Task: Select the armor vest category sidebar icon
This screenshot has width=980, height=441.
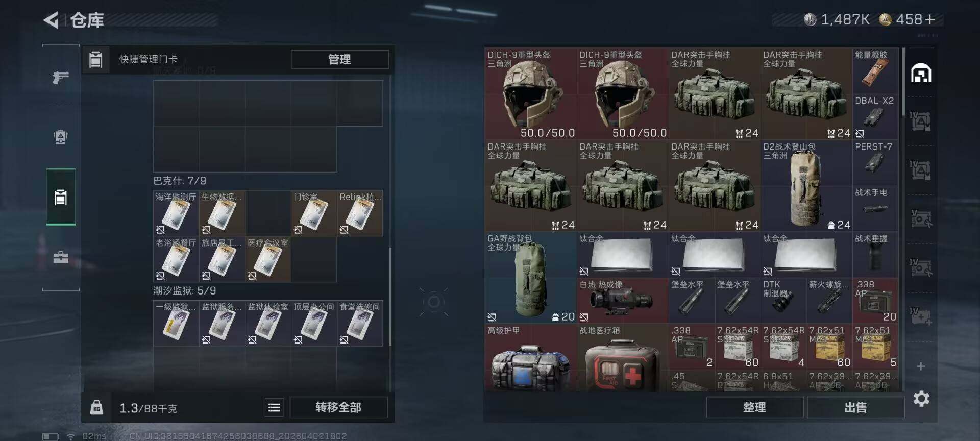Action: 61,137
